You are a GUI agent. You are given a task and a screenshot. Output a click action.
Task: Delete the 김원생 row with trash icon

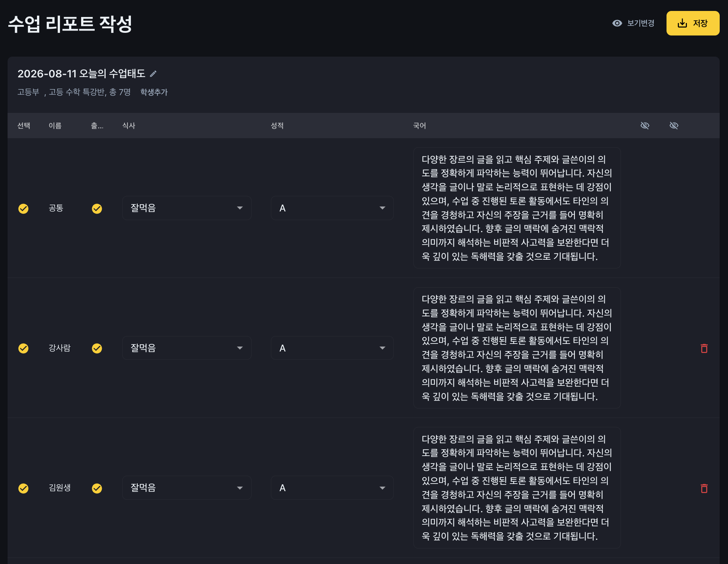pos(704,488)
